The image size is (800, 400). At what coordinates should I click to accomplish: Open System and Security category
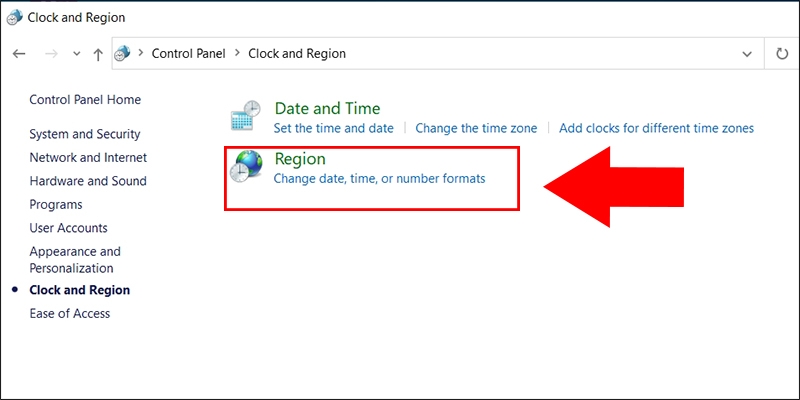coord(85,134)
